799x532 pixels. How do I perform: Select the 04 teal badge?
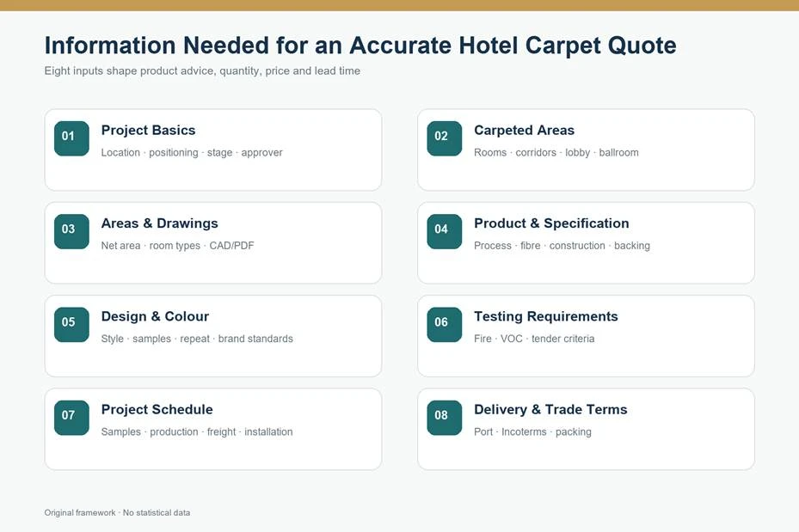pyautogui.click(x=445, y=232)
